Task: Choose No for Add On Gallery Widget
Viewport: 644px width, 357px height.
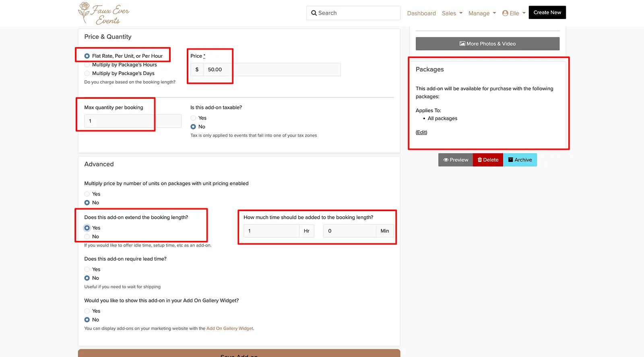Action: tap(87, 320)
